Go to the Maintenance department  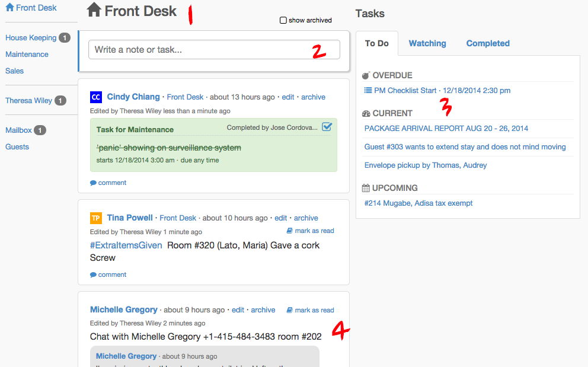coord(27,55)
